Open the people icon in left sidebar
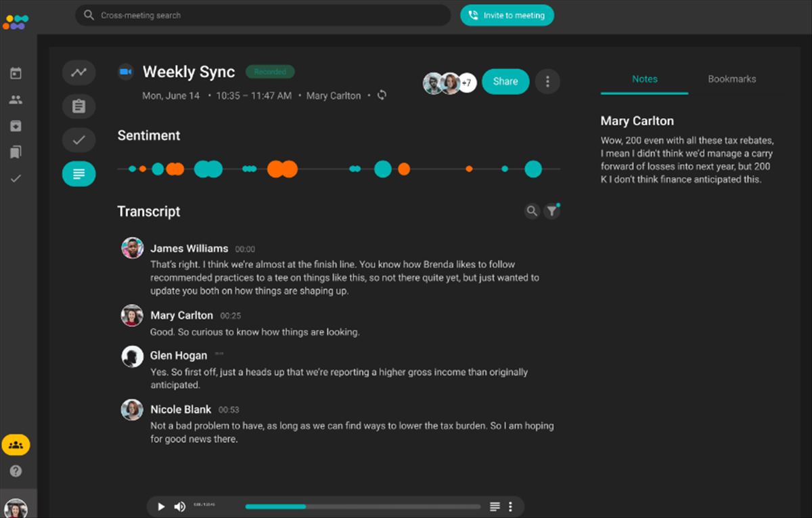Image resolution: width=812 pixels, height=518 pixels. (16, 100)
